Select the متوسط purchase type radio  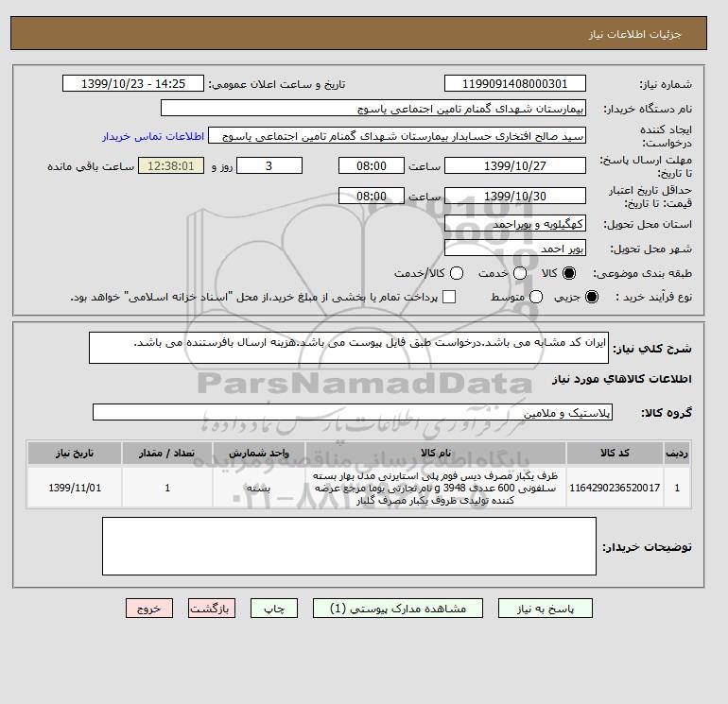click(x=536, y=297)
